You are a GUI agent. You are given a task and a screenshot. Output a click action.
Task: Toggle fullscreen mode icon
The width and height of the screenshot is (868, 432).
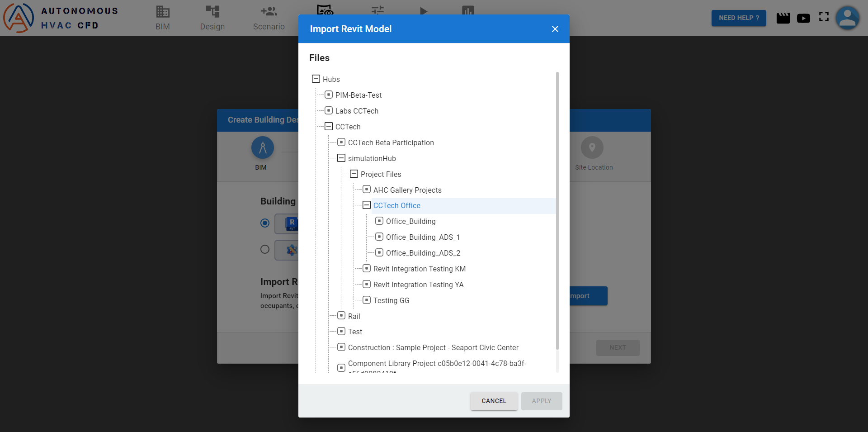824,17
